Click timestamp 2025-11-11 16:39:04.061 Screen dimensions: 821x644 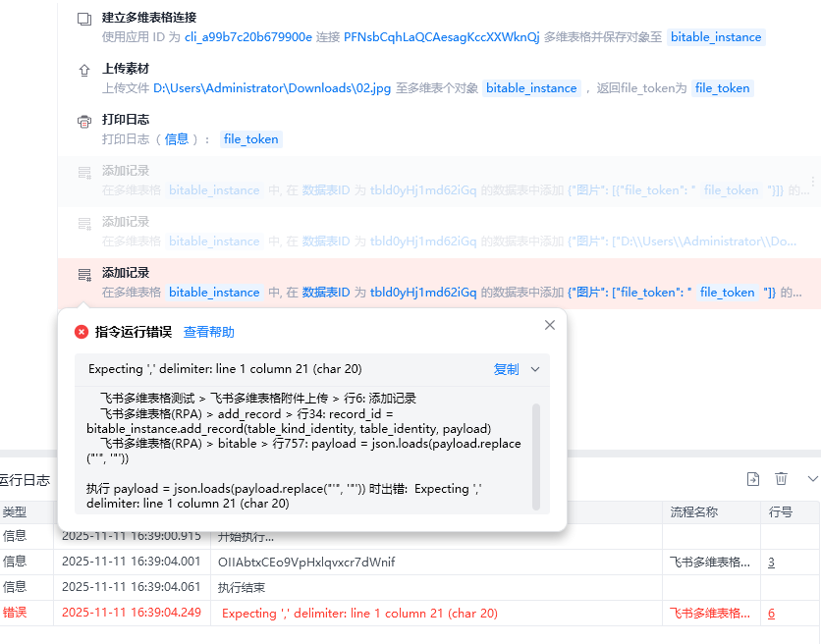pyautogui.click(x=131, y=587)
